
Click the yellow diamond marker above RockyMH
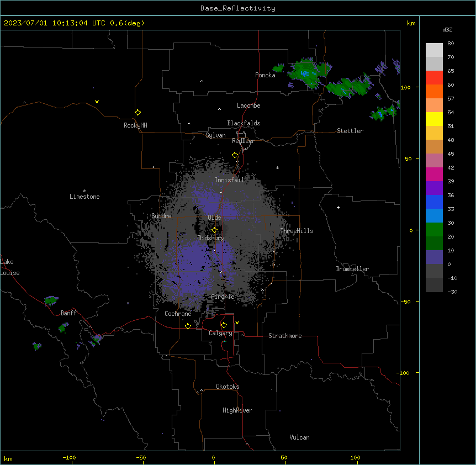click(138, 113)
